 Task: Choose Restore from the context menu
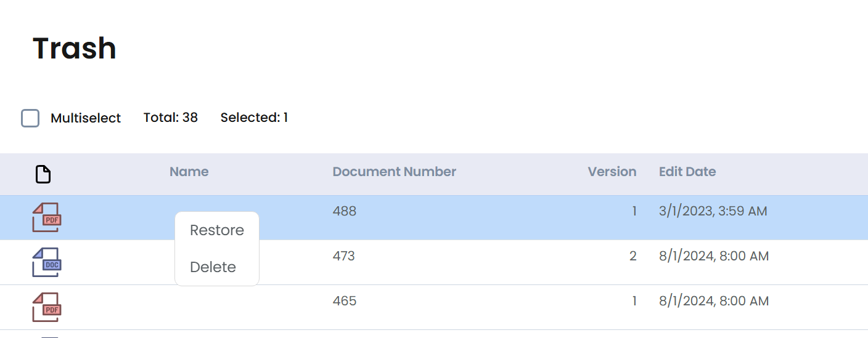tap(217, 230)
